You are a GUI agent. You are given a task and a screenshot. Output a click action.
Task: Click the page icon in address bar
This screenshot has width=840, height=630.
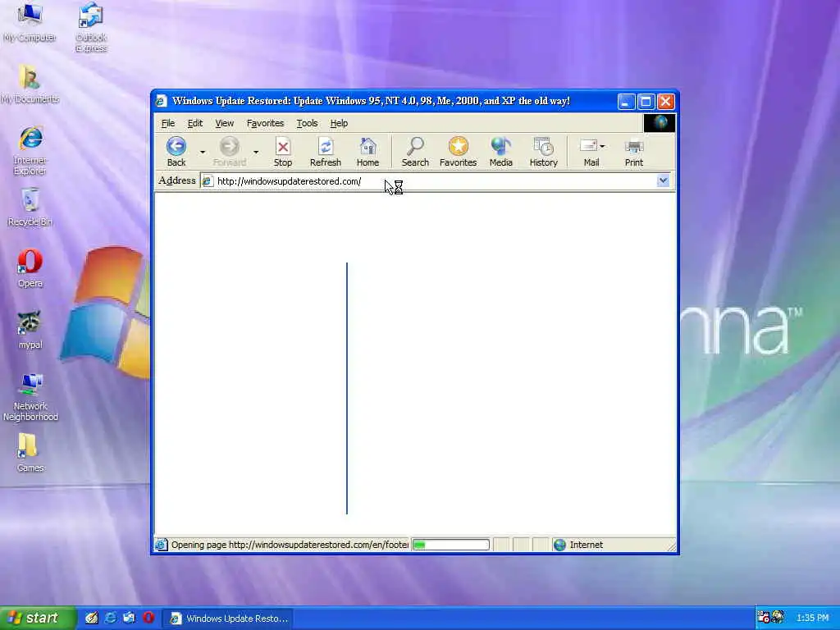tap(208, 181)
